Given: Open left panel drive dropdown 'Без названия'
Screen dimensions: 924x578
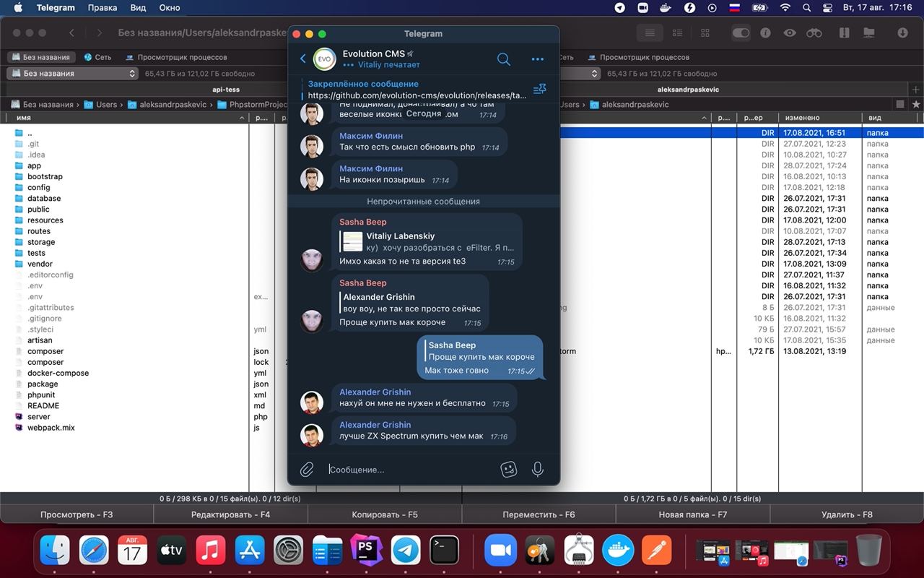Looking at the screenshot, I should coord(72,73).
